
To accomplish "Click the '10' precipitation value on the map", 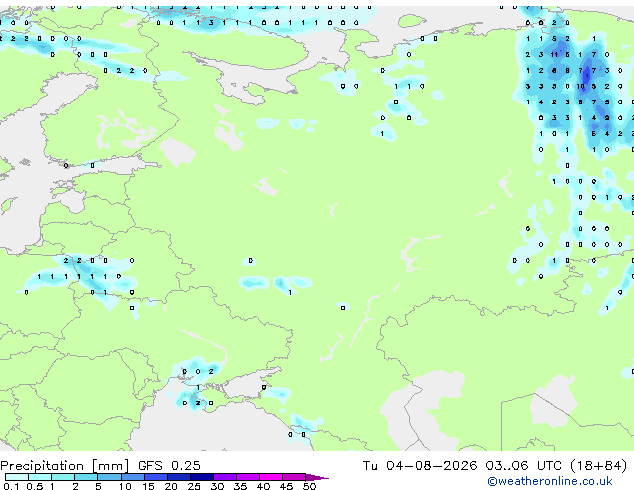I will (x=580, y=87).
